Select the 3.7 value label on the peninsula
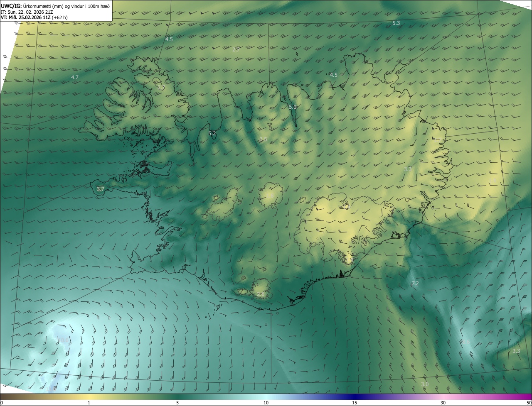Screen dimensions: 532x406 pyautogui.click(x=100, y=189)
